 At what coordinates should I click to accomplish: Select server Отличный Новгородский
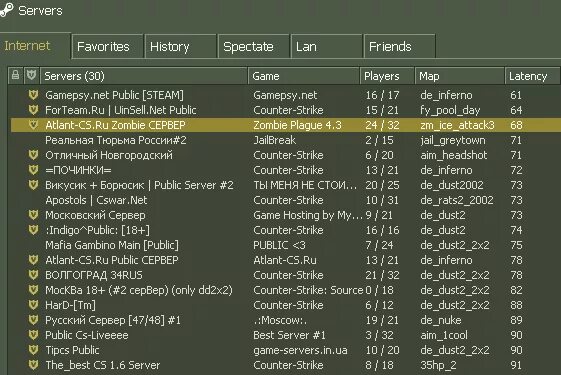109,155
